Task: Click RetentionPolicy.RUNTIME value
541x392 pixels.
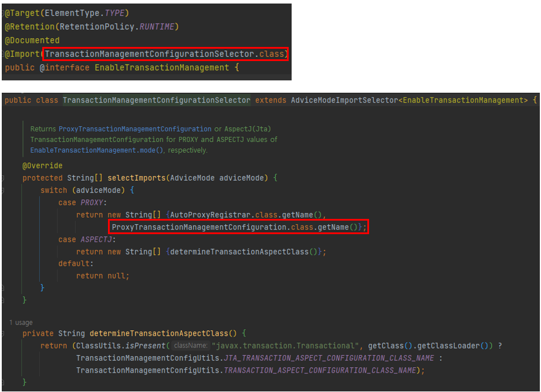Action: (x=117, y=26)
